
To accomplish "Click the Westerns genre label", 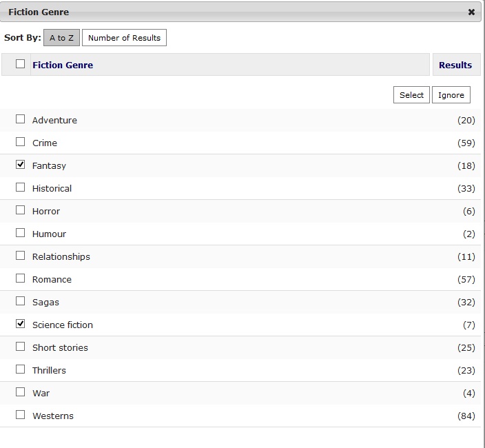I will coord(52,416).
